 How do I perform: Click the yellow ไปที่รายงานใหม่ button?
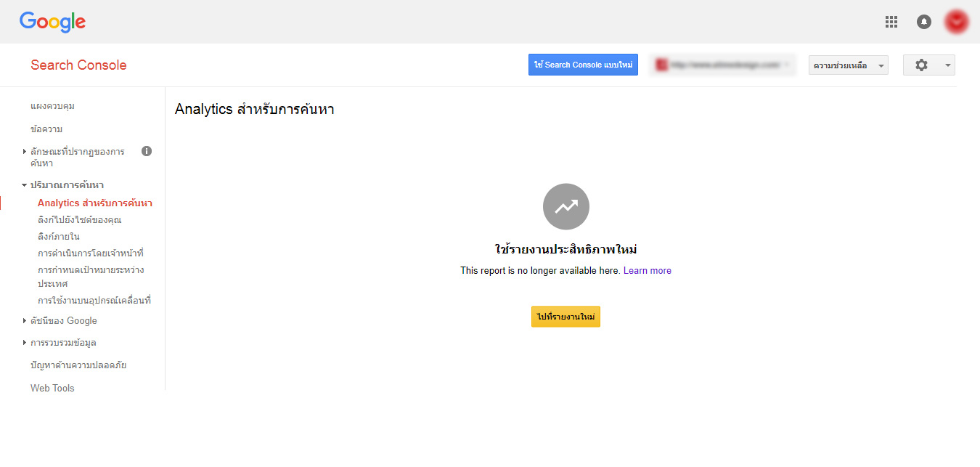[x=565, y=317]
